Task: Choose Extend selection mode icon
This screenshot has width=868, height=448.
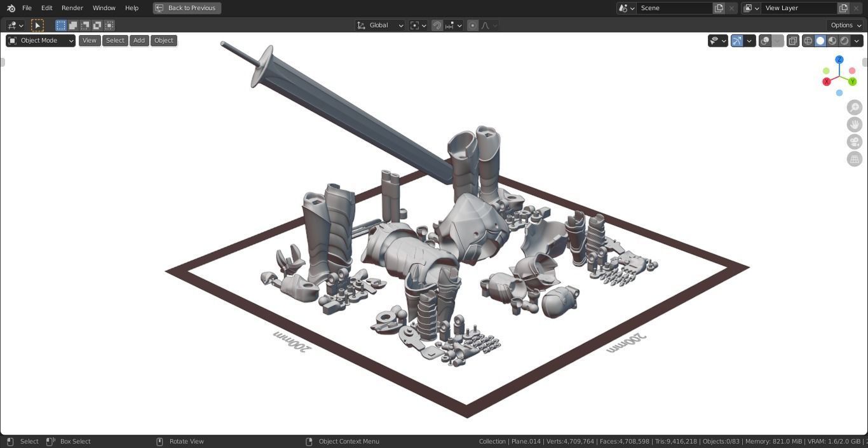Action: (x=73, y=25)
